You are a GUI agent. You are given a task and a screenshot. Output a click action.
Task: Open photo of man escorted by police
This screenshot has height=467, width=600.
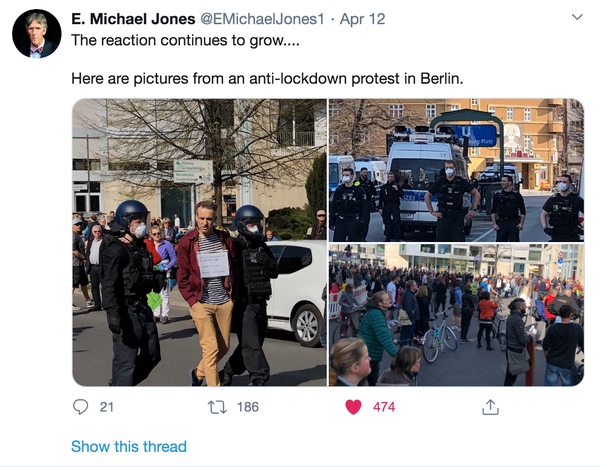point(199,242)
